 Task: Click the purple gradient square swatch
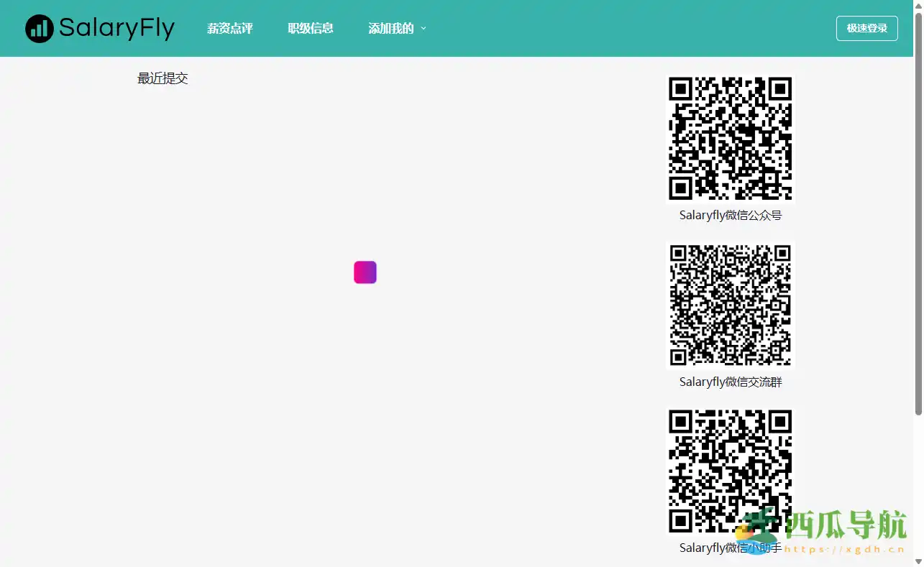click(365, 272)
